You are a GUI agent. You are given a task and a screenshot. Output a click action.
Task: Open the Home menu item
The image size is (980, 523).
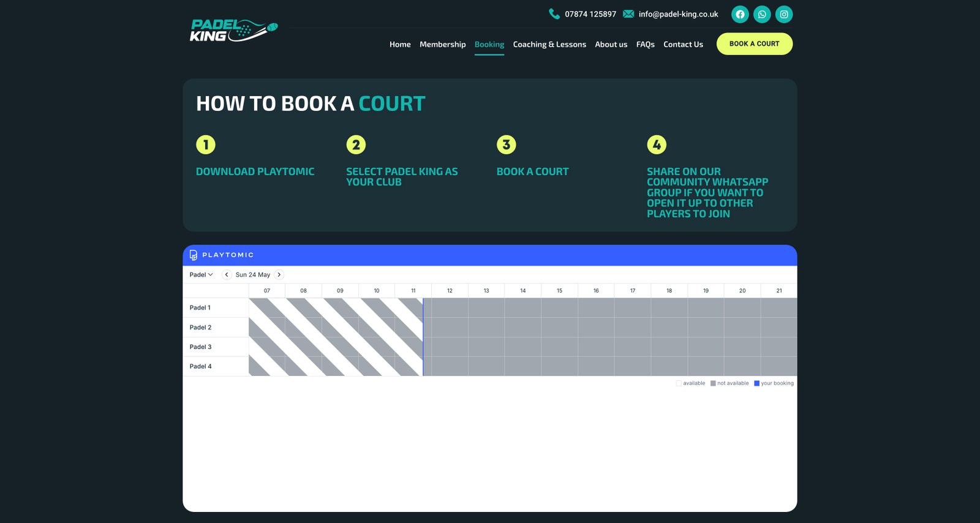click(x=400, y=44)
